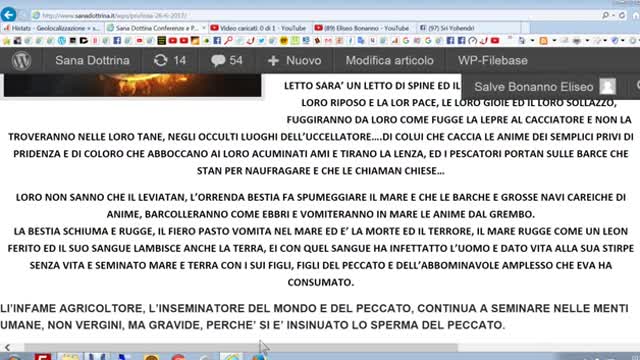The height and width of the screenshot is (360, 640).
Task: Open the 14 pending updates icon
Action: (x=170, y=60)
